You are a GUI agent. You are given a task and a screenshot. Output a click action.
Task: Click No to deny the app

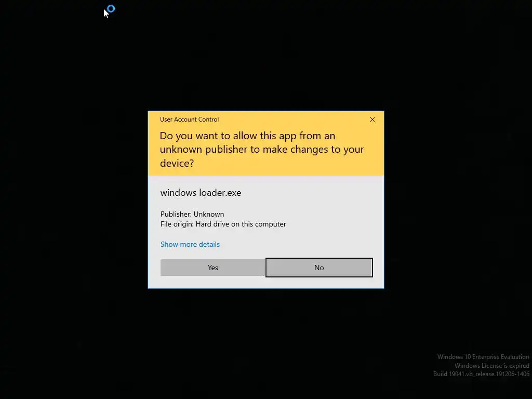[319, 268]
